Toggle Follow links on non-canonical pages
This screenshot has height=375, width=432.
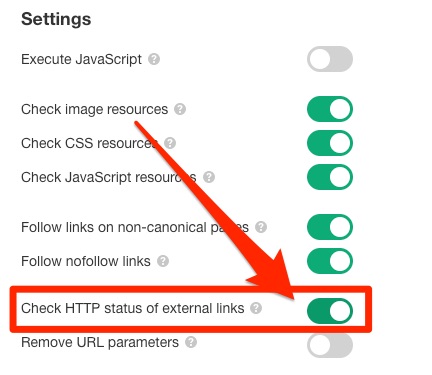pyautogui.click(x=330, y=227)
